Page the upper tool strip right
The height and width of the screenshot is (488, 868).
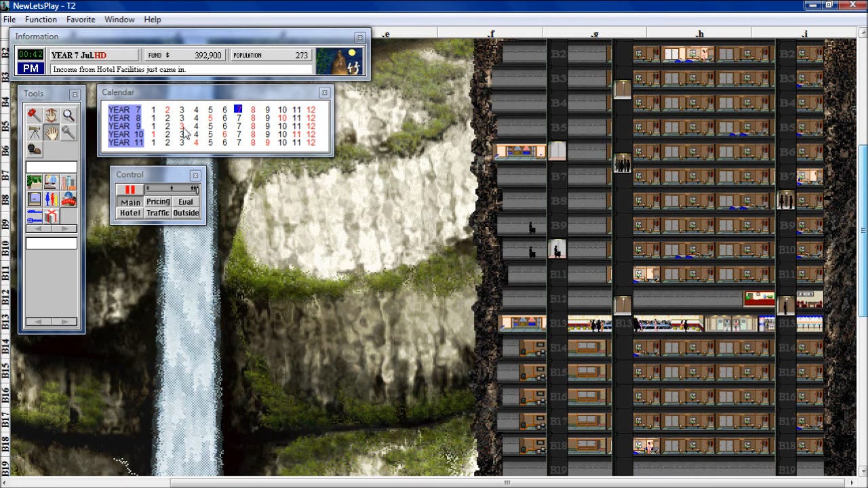point(64,228)
